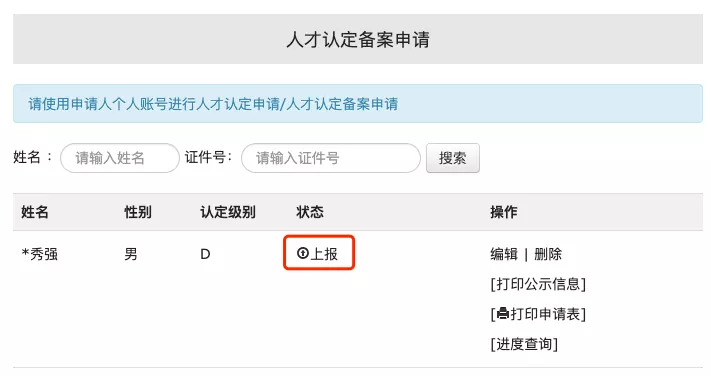Viewport: 711px width, 376px height.
Task: Click the 性别 column header
Action: 138,212
